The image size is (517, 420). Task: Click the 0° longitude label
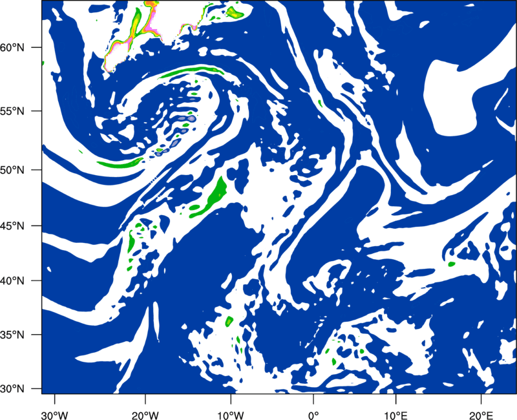pos(313,415)
